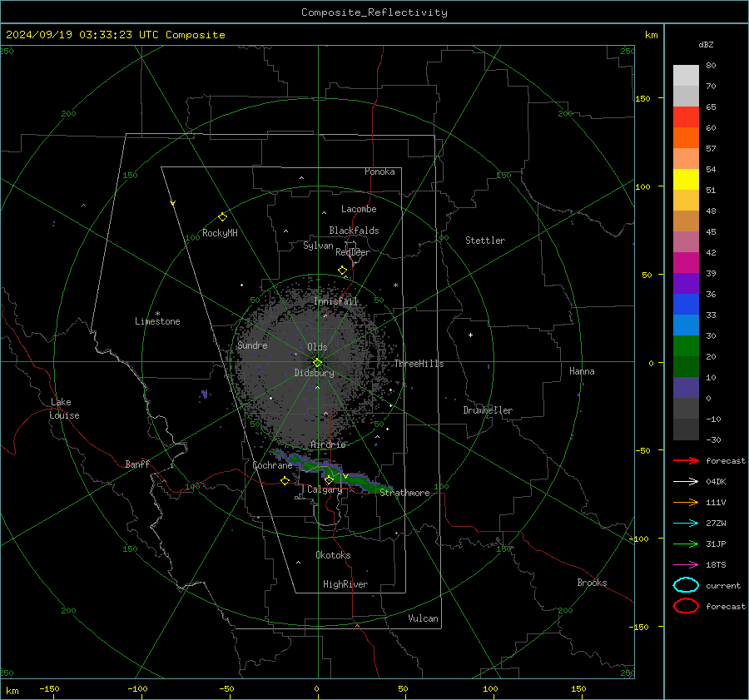Click the magenta 18TS arrow in legend
This screenshot has width=749, height=700.
pyautogui.click(x=686, y=565)
